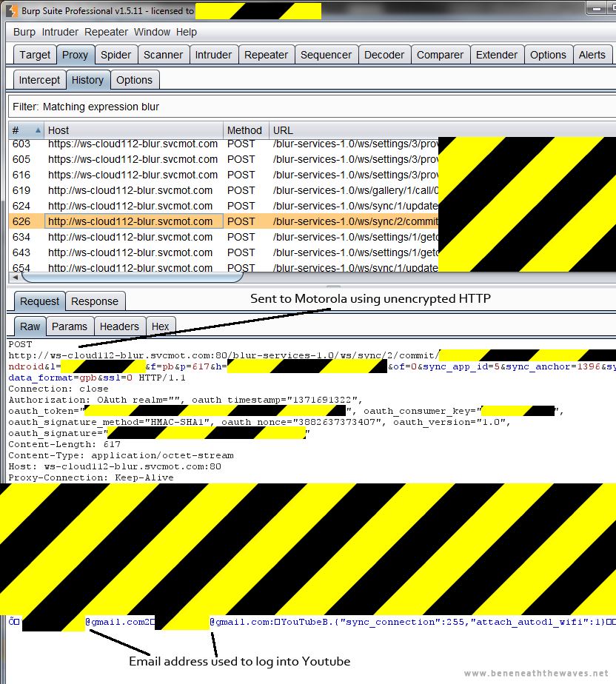Click the Connection: close line
The image size is (616, 684).
coord(58,389)
